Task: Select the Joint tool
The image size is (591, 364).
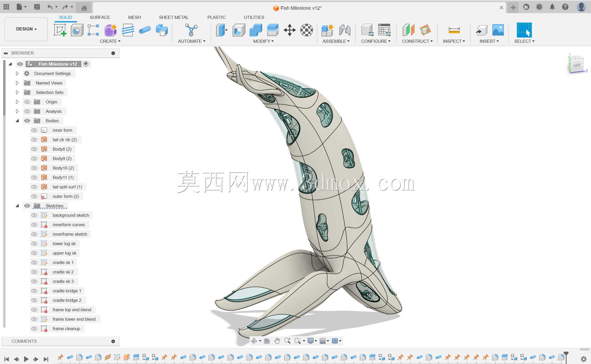Action: [x=345, y=30]
